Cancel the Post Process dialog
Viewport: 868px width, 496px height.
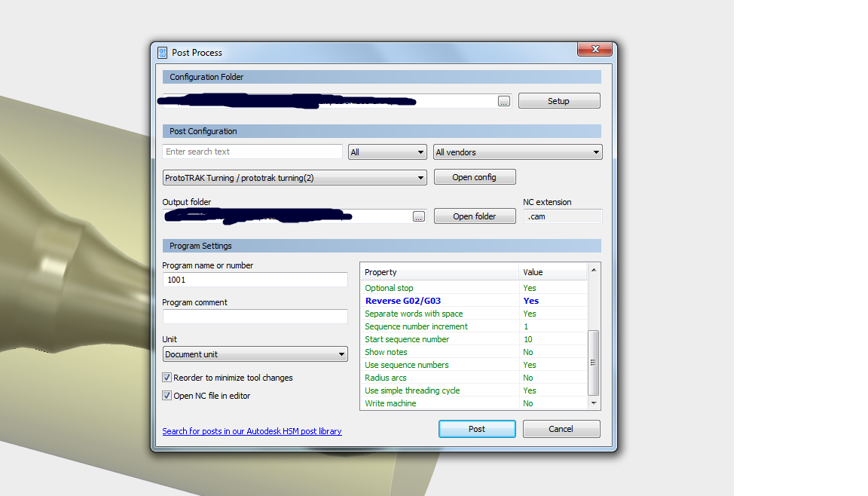coord(561,429)
